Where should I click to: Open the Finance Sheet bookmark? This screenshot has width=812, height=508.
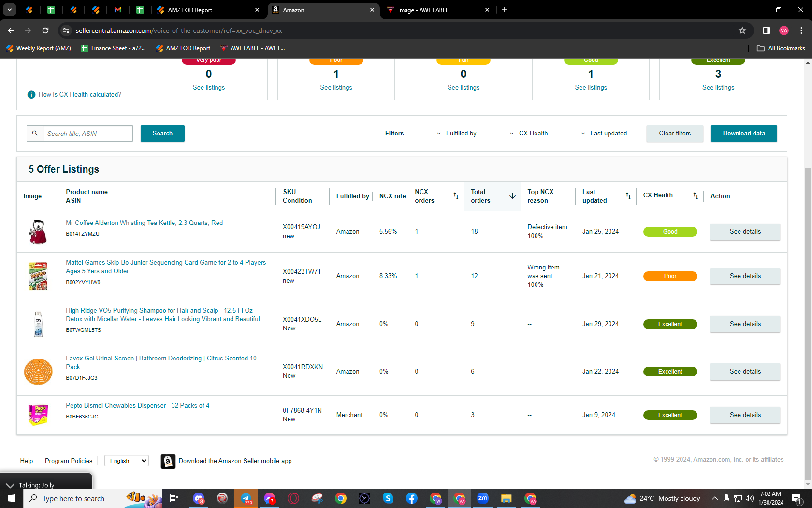(x=114, y=48)
